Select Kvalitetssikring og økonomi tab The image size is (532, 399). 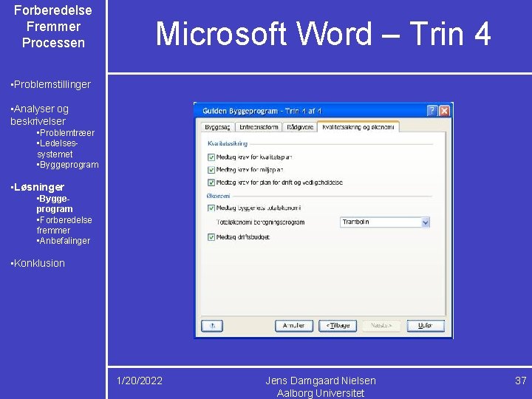click(x=358, y=127)
